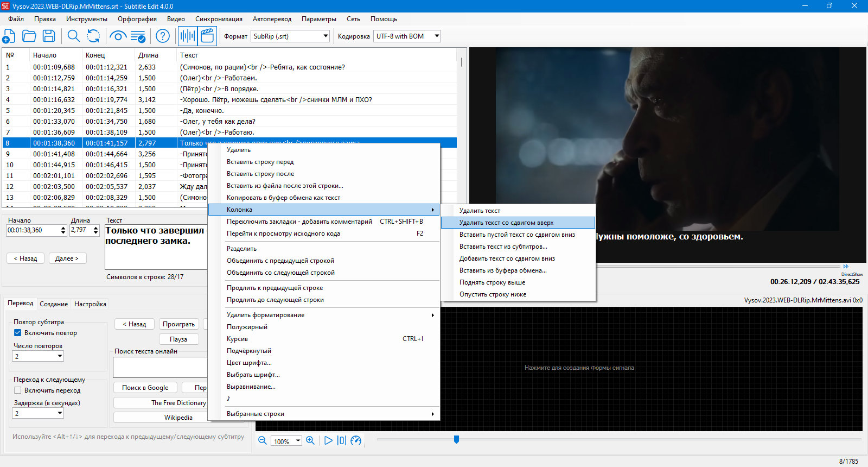Open the Help question mark icon
868x467 pixels.
[x=163, y=36]
